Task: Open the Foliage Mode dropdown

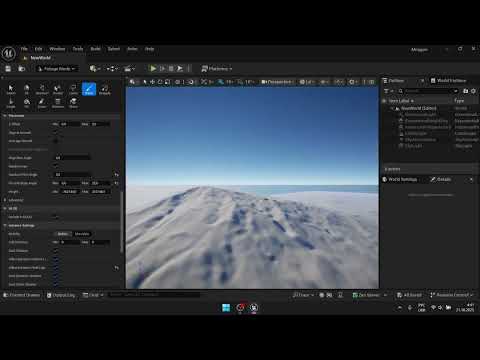Action: coord(57,69)
